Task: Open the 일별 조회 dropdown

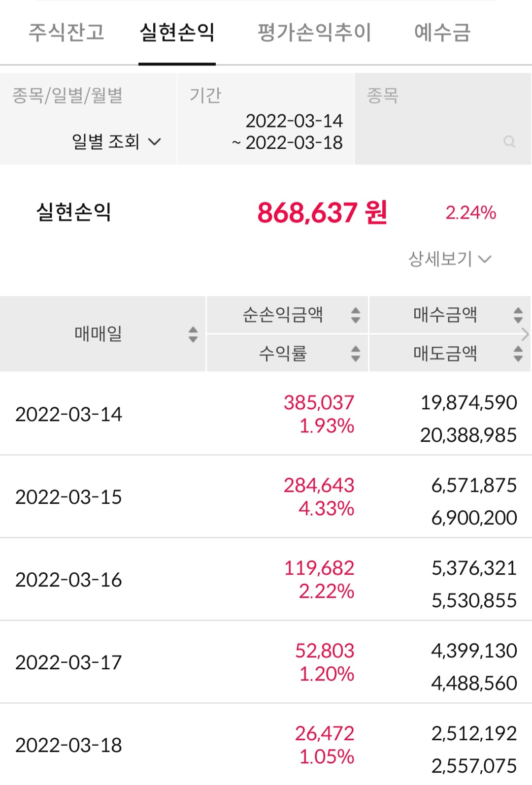Action: pos(116,142)
